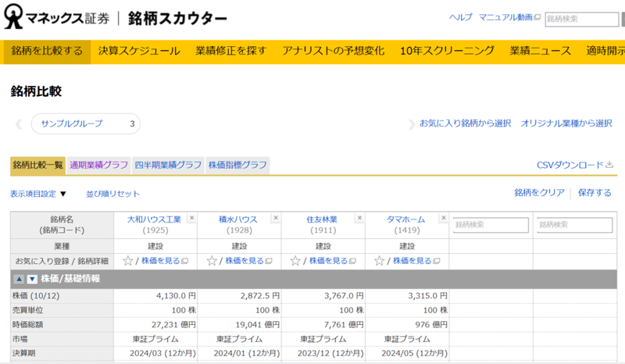Star 積水ハウス as a favorite
Viewport: 625px width, 364px height.
click(x=212, y=261)
